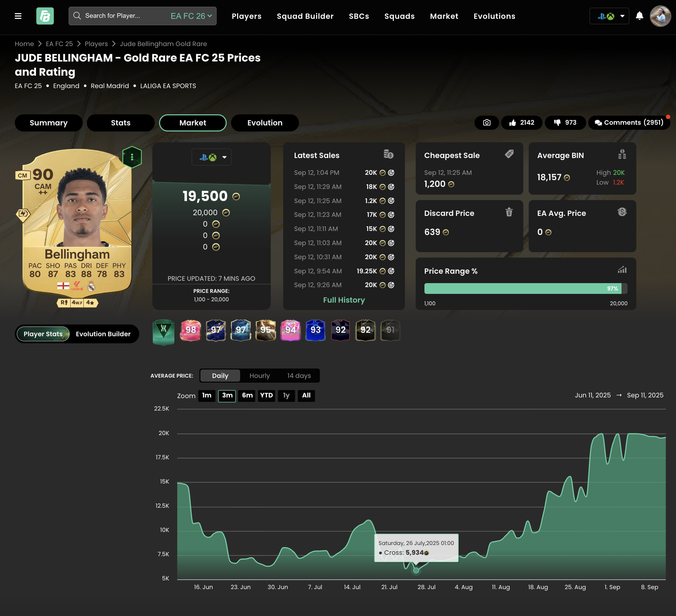Click the chart start date Jun 11, 2025
Screen dimensions: 676x616
click(x=593, y=395)
